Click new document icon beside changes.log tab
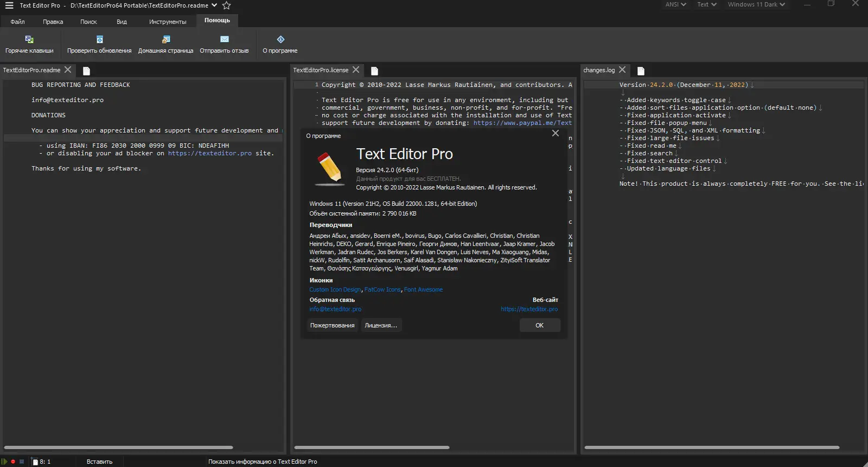Image resolution: width=868 pixels, height=467 pixels. pyautogui.click(x=641, y=71)
